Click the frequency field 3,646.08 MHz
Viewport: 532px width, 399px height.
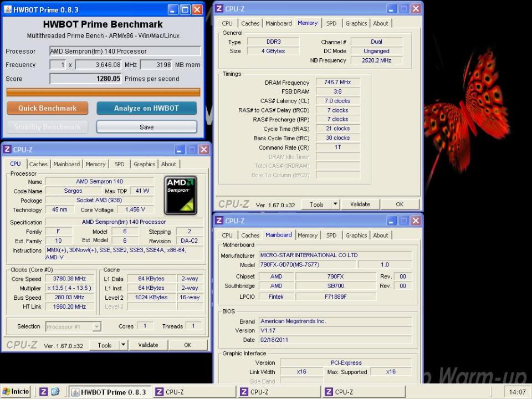coord(99,65)
